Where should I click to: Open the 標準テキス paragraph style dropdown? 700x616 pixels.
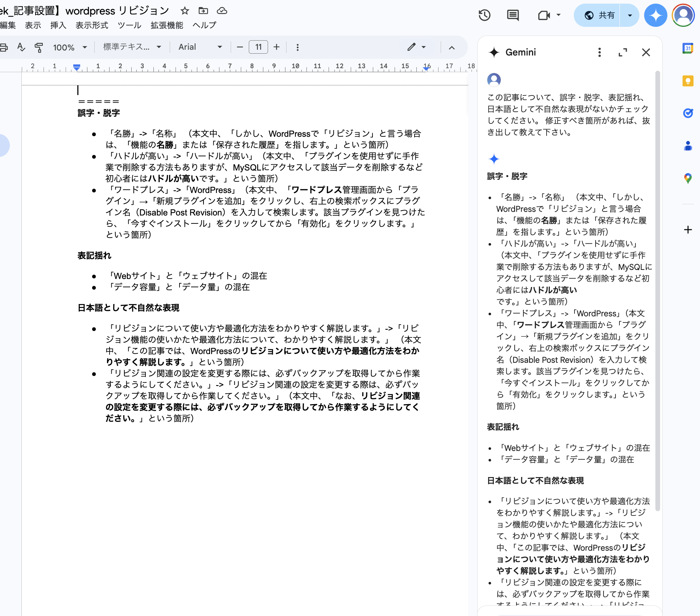132,47
